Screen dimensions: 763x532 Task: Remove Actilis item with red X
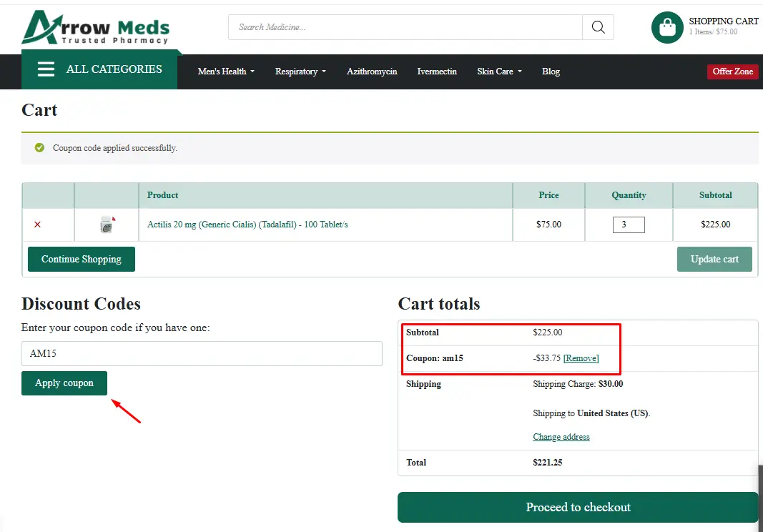point(38,225)
